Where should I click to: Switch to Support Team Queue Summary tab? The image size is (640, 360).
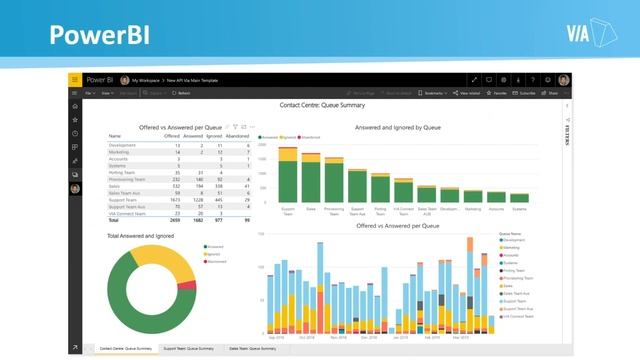point(189,349)
